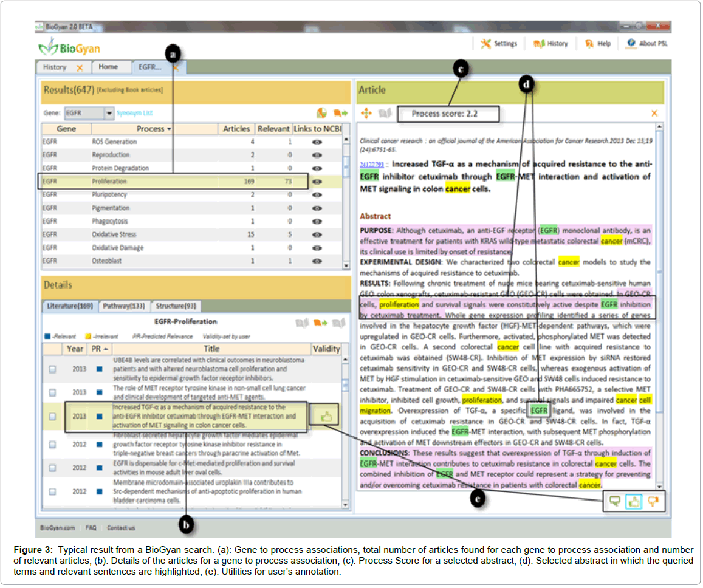
Task: Click the move arrows icon in Article panel
Action: (366, 114)
